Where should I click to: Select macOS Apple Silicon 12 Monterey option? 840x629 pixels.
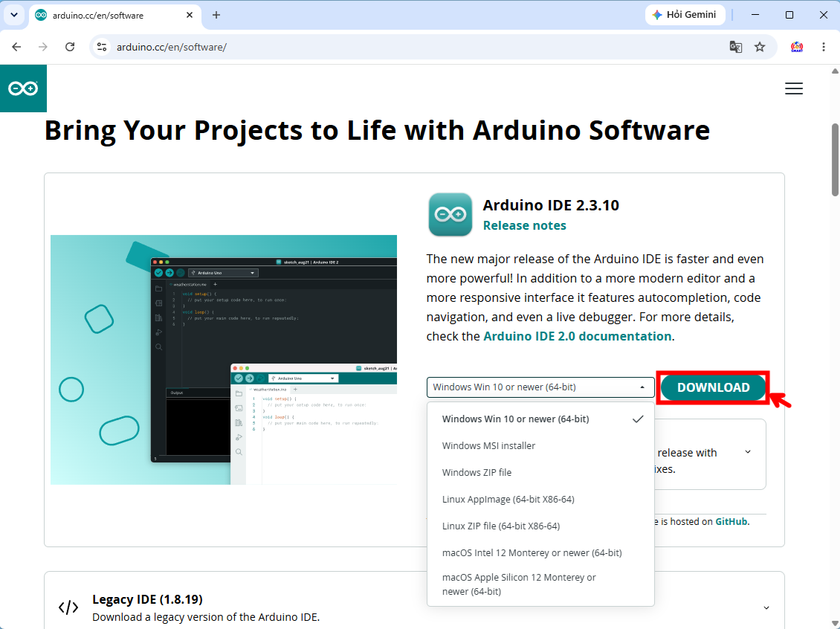point(540,584)
